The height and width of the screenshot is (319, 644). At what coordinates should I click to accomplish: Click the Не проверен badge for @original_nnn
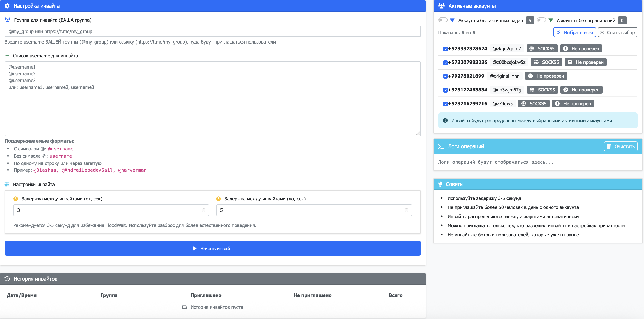[546, 76]
